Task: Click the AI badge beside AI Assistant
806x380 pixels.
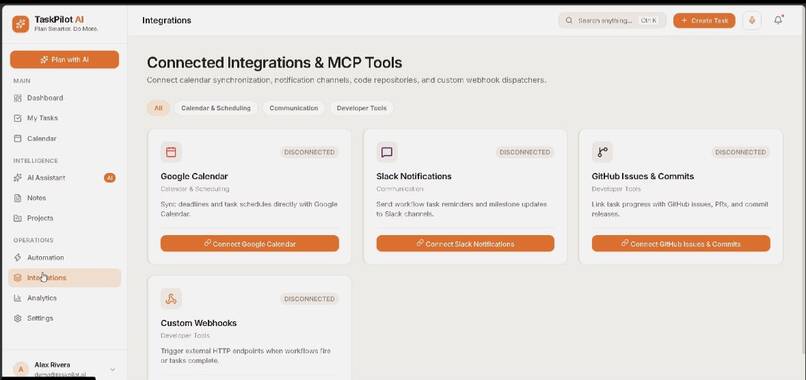Action: (x=109, y=178)
